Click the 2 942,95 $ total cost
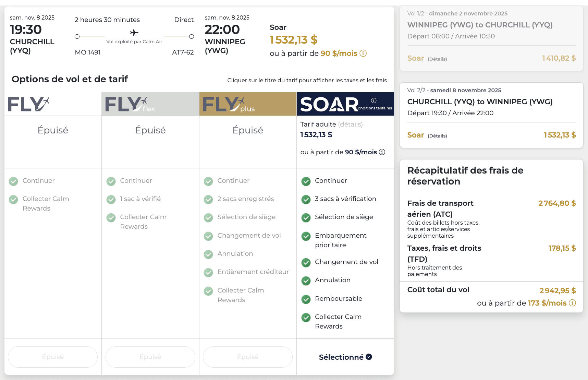 click(x=558, y=290)
